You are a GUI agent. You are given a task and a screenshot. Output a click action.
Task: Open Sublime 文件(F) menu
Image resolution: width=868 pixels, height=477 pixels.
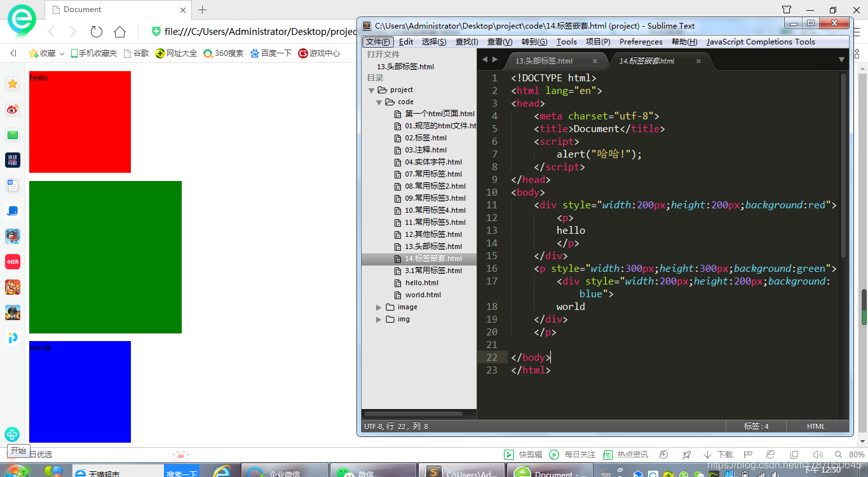tap(378, 42)
